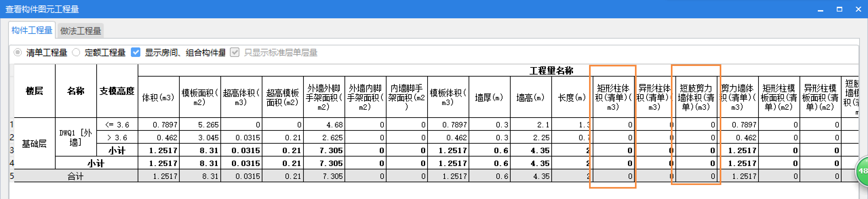The image size is (868, 199).
Task: Toggle the 只显示标准层单层量 checkbox
Action: click(x=235, y=53)
